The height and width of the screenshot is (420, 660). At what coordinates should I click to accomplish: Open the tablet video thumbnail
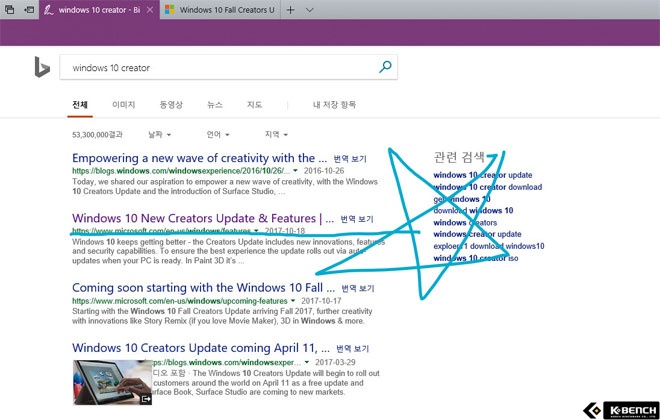tap(112, 383)
